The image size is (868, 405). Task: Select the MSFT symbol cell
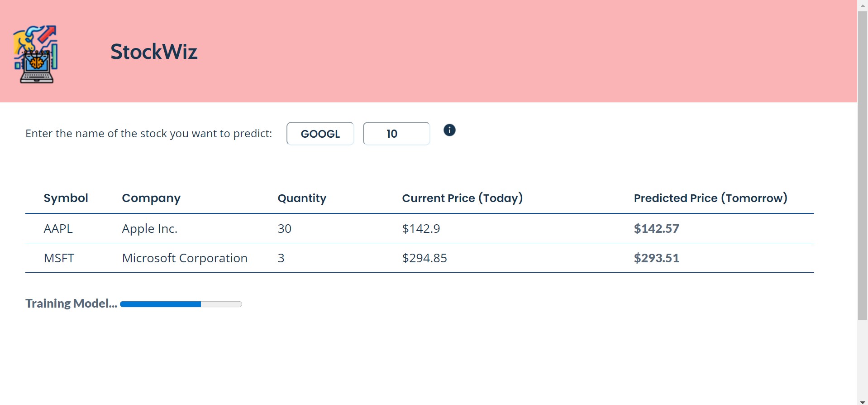click(x=59, y=258)
